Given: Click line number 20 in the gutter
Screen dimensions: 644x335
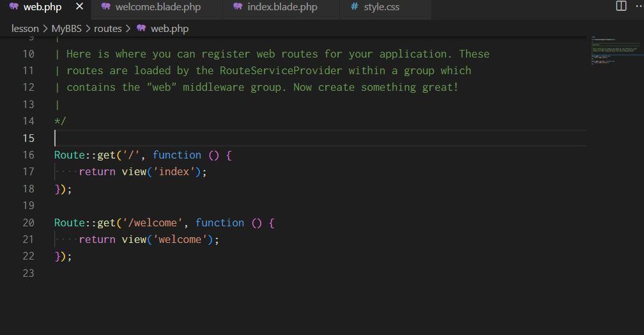Looking at the screenshot, I should (x=28, y=223).
